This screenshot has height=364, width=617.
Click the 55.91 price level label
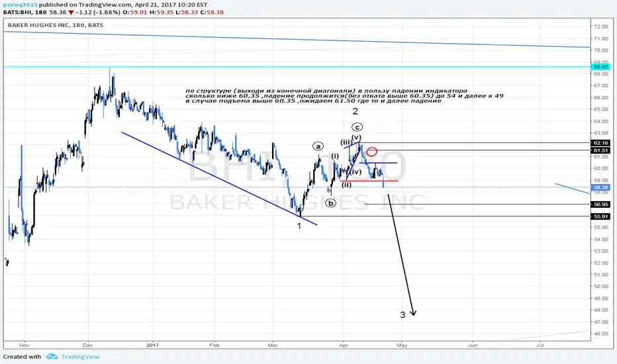pos(601,216)
